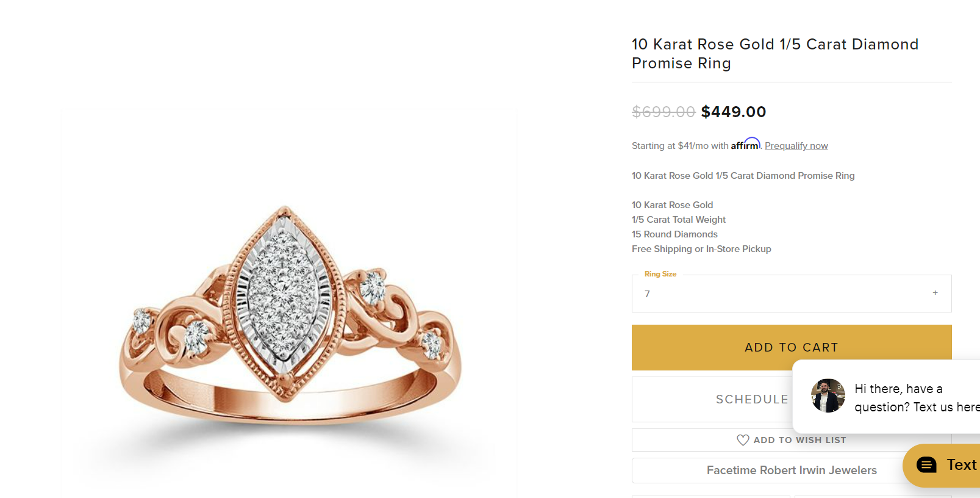The height and width of the screenshot is (498, 980).
Task: Expand the Ring Size dropdown showing 7
Action: coord(791,294)
